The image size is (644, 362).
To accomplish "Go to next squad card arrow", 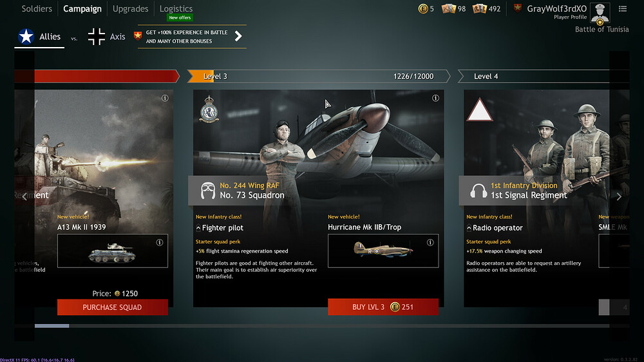I will pos(619,196).
